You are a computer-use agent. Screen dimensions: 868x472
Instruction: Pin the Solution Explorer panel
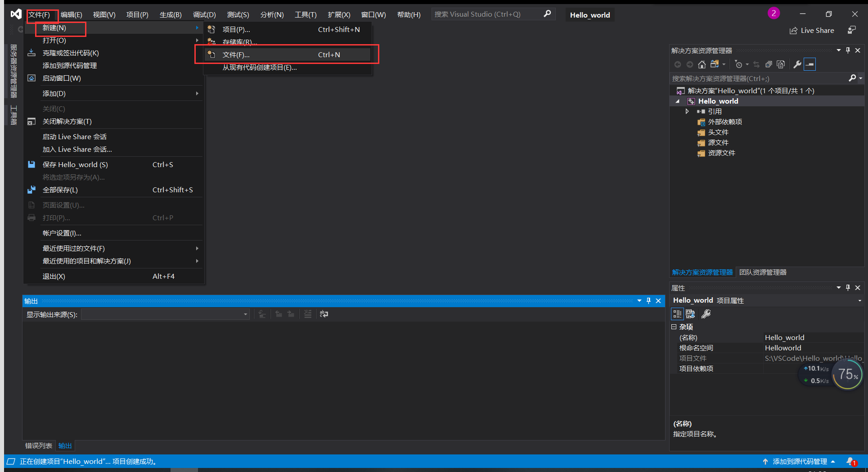[x=848, y=50]
